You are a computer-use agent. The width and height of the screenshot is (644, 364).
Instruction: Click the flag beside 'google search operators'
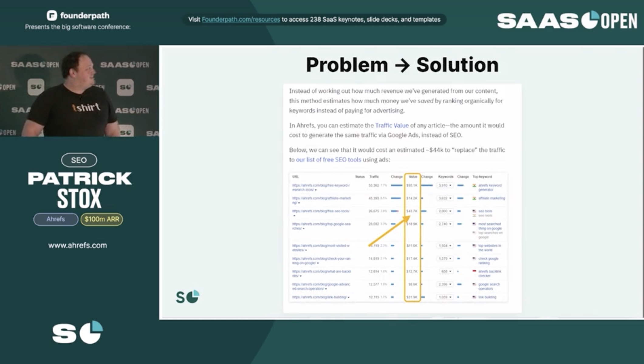(x=474, y=284)
